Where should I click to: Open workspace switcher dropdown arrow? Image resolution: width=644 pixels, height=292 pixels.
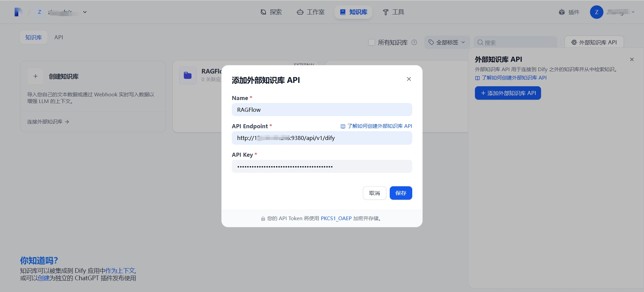[x=85, y=12]
